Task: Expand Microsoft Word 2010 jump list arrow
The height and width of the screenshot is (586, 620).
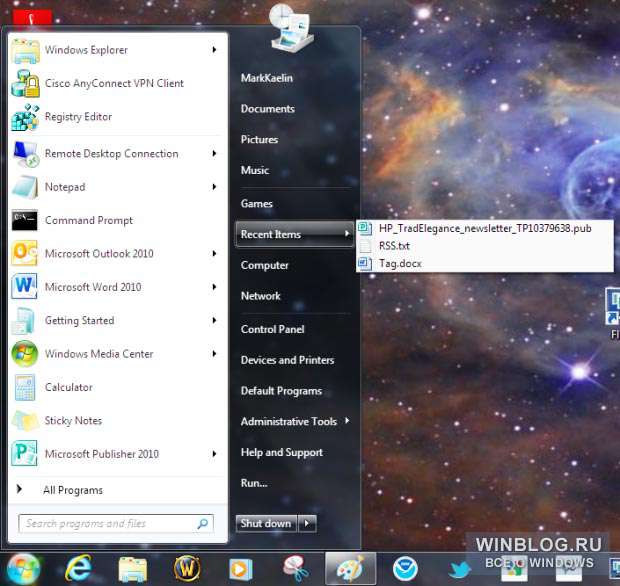Action: pos(214,287)
